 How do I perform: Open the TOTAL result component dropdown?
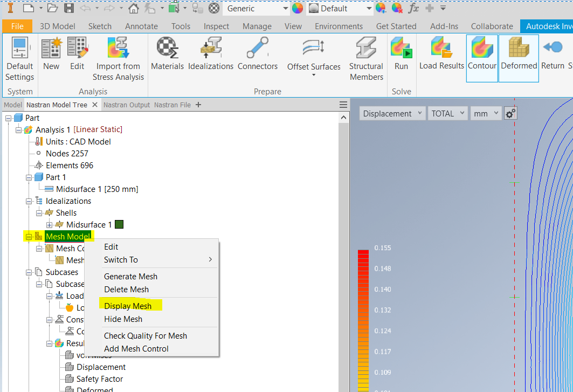[447, 113]
